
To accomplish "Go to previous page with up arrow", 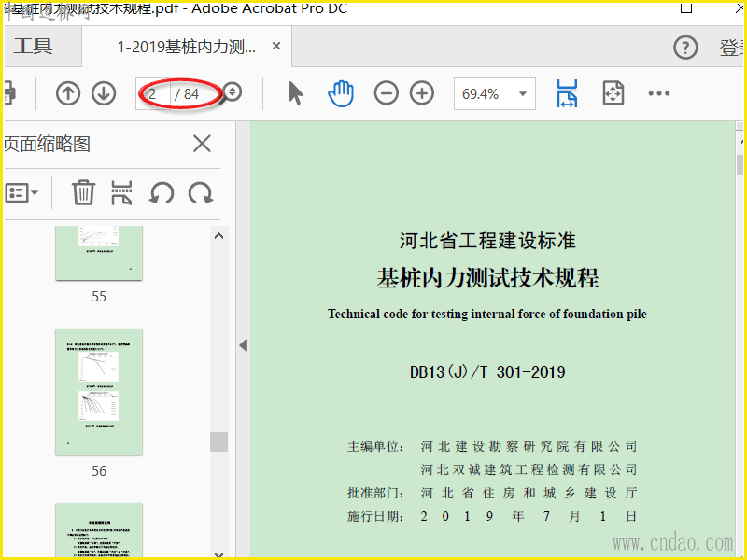I will (67, 93).
